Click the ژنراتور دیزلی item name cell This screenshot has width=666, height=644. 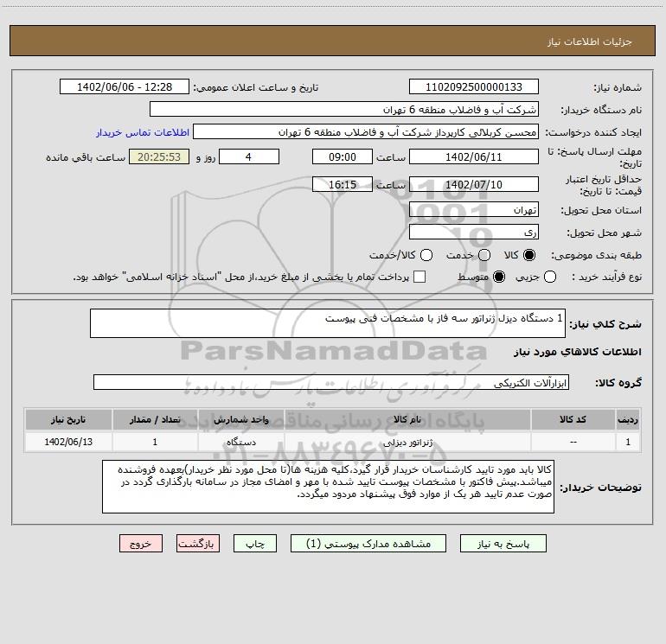[x=407, y=442]
